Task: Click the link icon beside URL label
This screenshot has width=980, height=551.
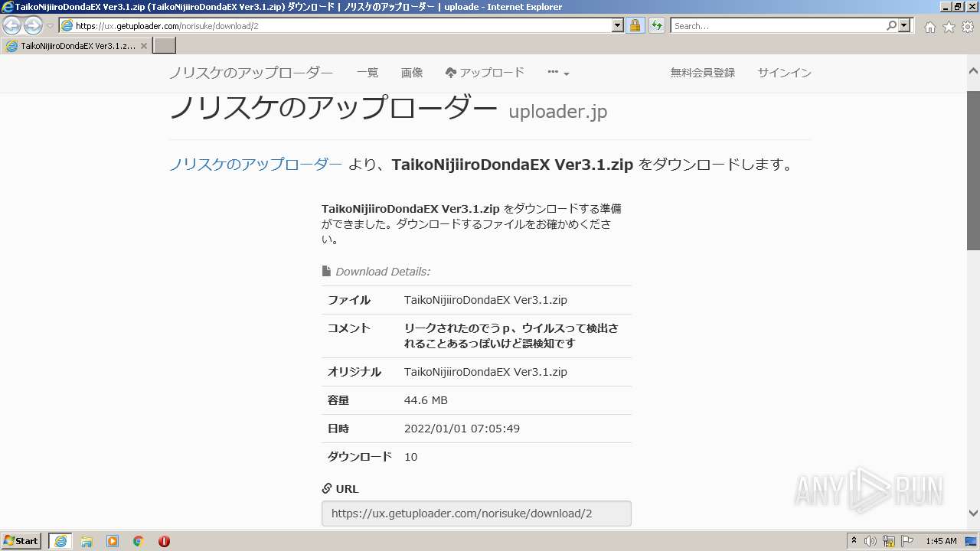Action: 327,488
